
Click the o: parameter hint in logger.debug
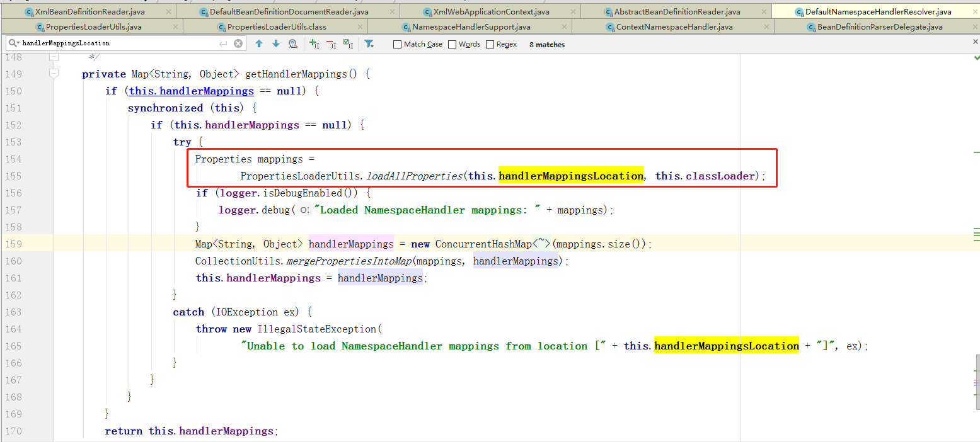tap(304, 210)
